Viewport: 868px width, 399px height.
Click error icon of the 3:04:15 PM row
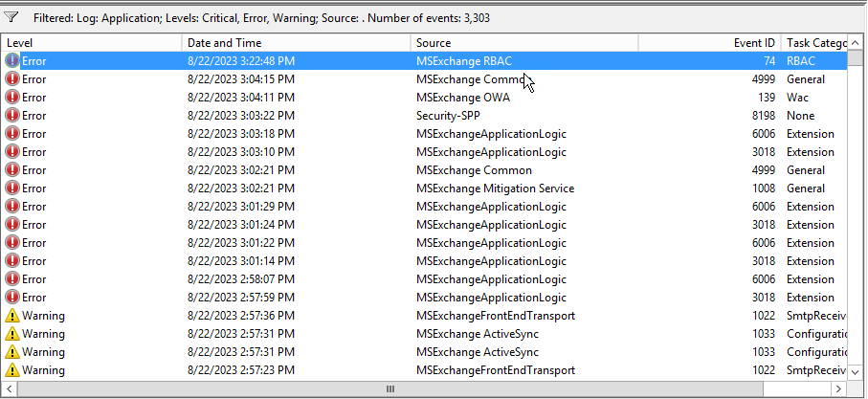pyautogui.click(x=11, y=79)
